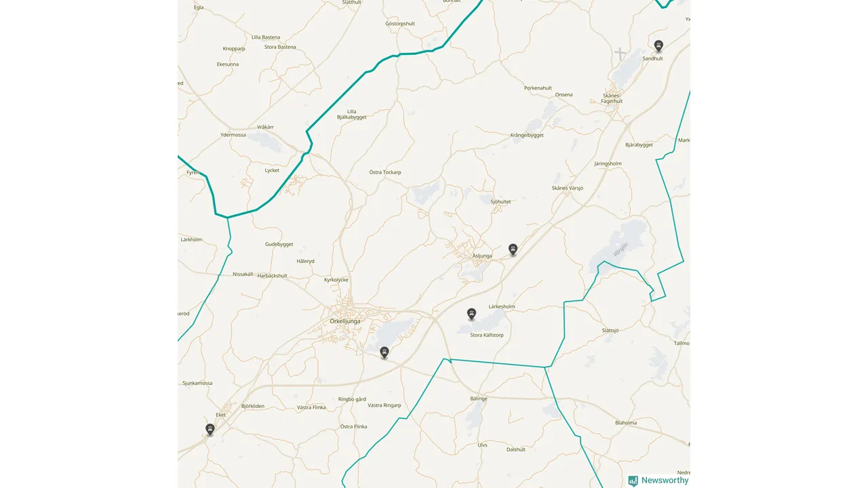Click the Stora Källstorp label

487,335
